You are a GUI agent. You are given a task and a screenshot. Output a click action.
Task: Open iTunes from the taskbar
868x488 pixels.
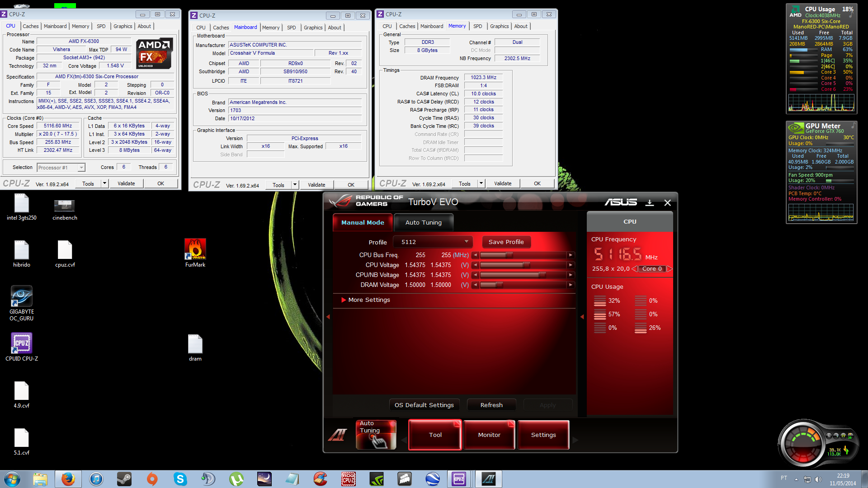(x=96, y=479)
